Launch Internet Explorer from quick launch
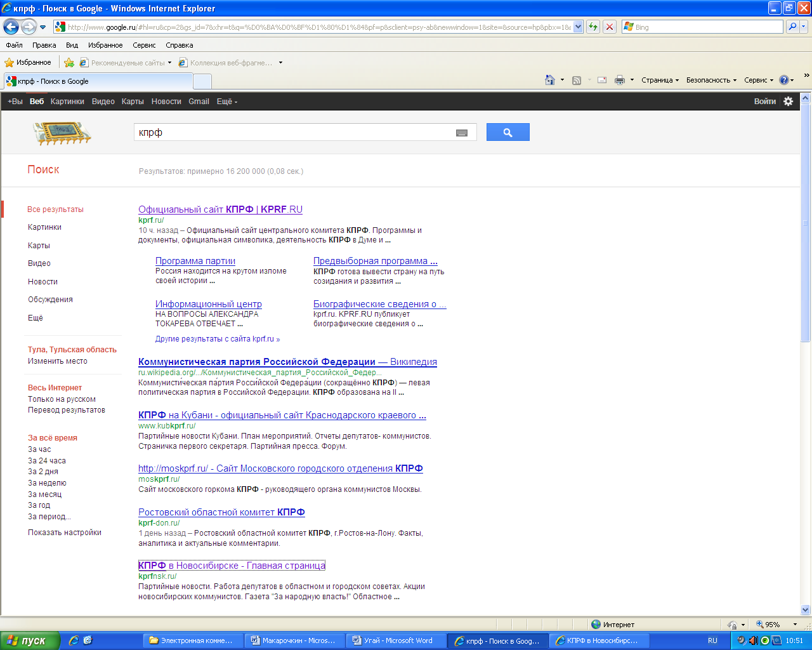 (x=74, y=640)
